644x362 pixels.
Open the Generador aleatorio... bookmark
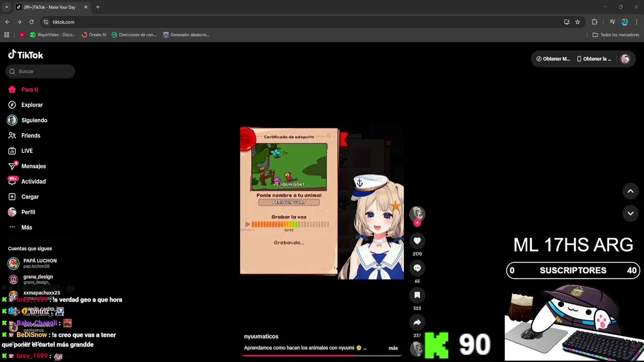tap(186, 35)
